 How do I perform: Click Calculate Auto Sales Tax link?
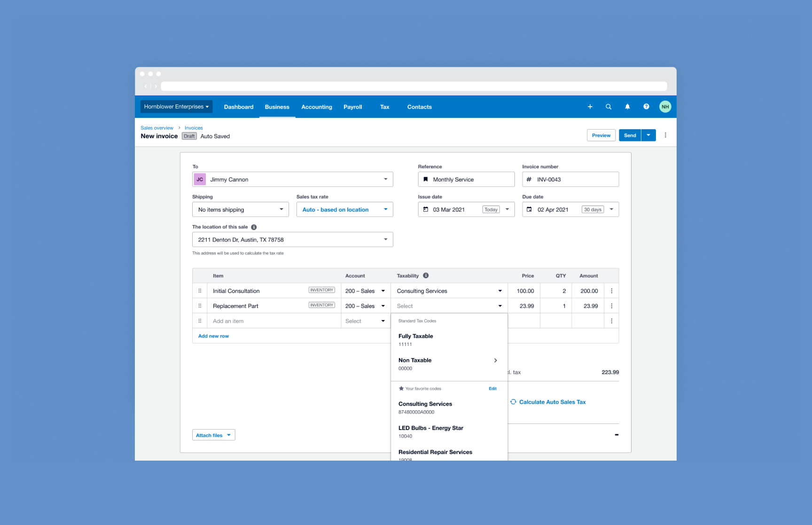[552, 402]
